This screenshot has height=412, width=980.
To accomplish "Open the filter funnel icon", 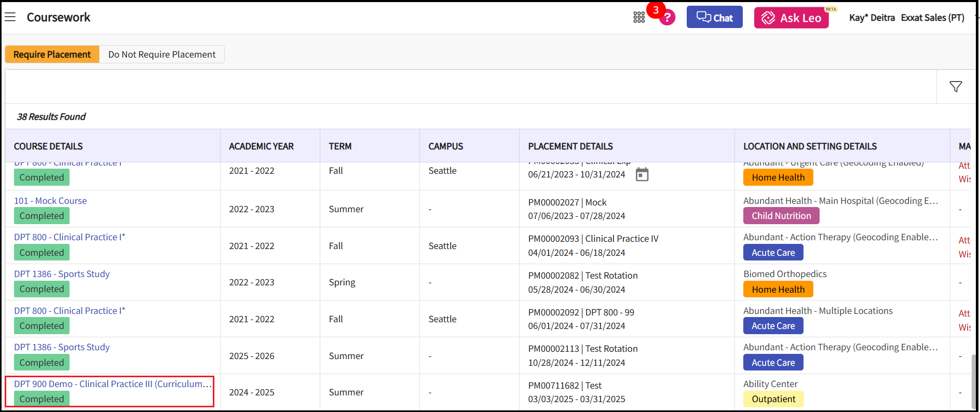I will click(956, 87).
